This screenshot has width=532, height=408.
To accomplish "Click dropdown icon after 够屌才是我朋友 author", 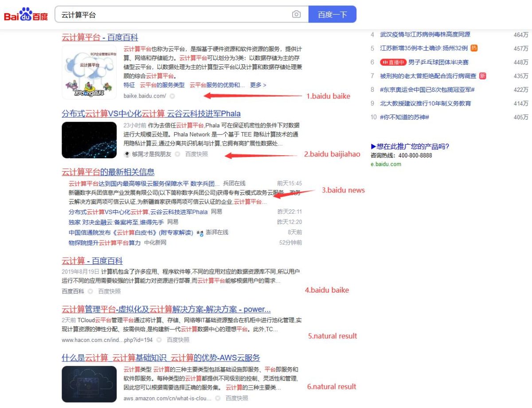I will tap(177, 154).
